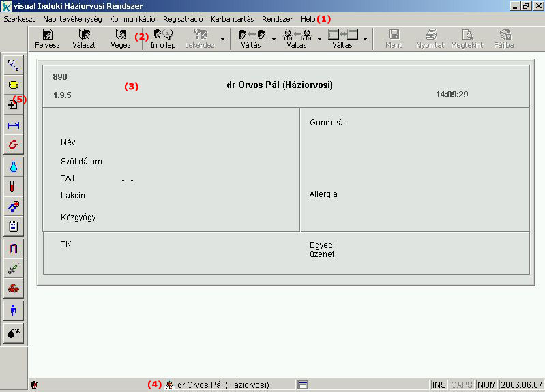Expand dropdown arrow beside windows Váltás button
Image resolution: width=545 pixels, height=392 pixels.
(x=365, y=39)
